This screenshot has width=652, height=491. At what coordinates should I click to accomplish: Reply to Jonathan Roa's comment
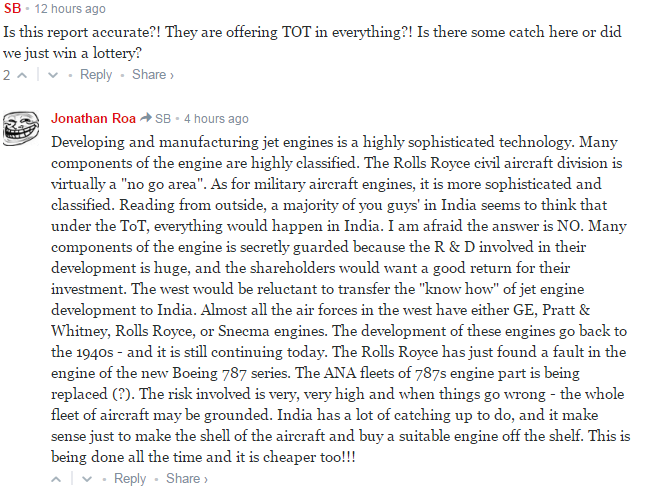point(130,479)
